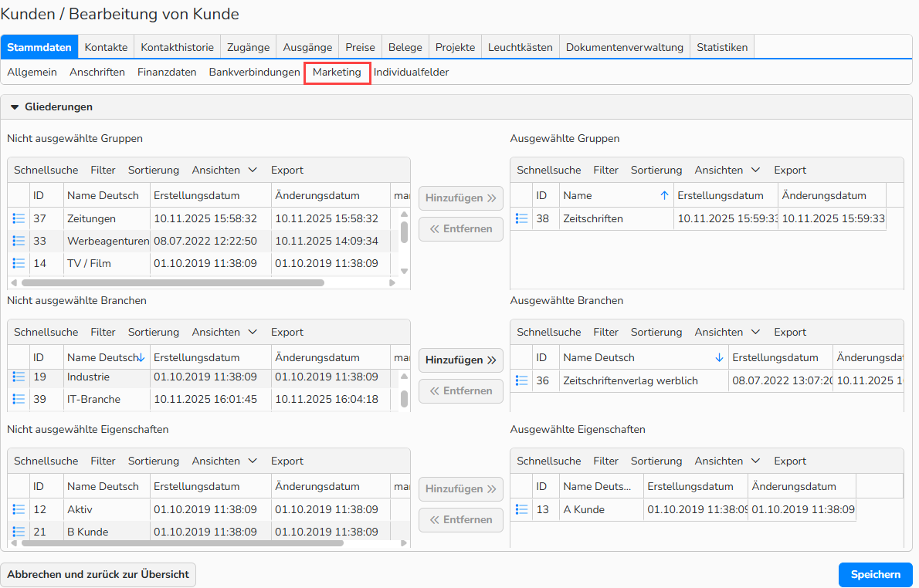
Task: Click Export in Ausgewählte Branchen toolbar
Action: pos(790,332)
